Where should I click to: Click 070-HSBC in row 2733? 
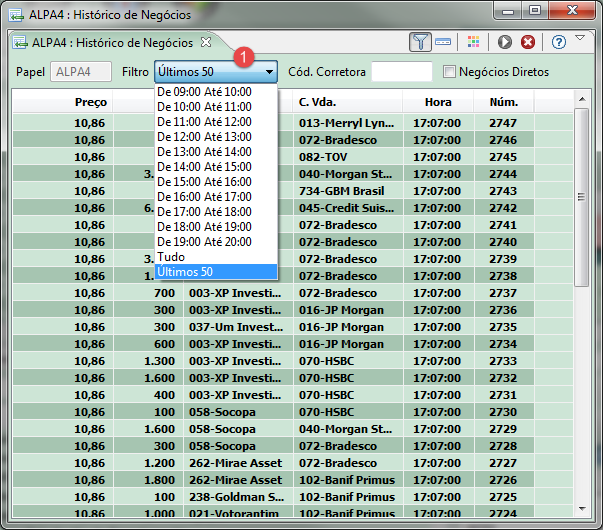(348, 361)
